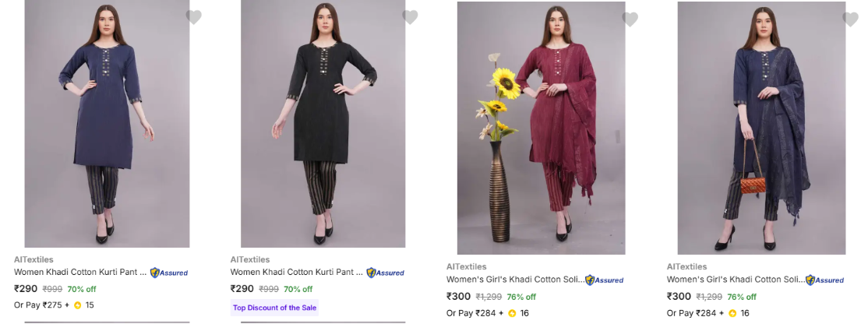Open fourth product Women's Girl's Khadi Cotton title
This screenshot has height=324, width=868.
[x=734, y=280]
